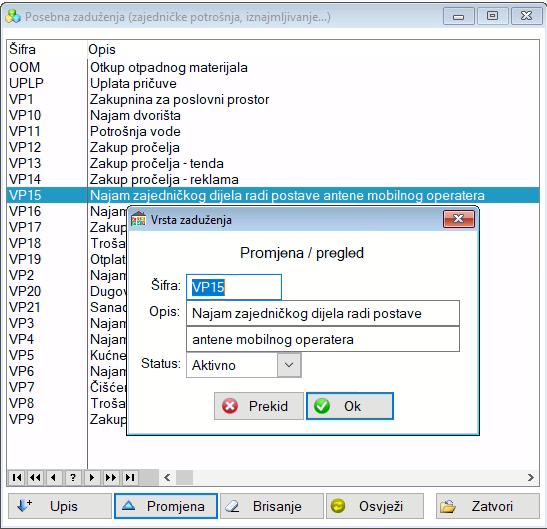Click the Ok button in dialog
Image resolution: width=547 pixels, height=529 pixels.
click(x=350, y=406)
